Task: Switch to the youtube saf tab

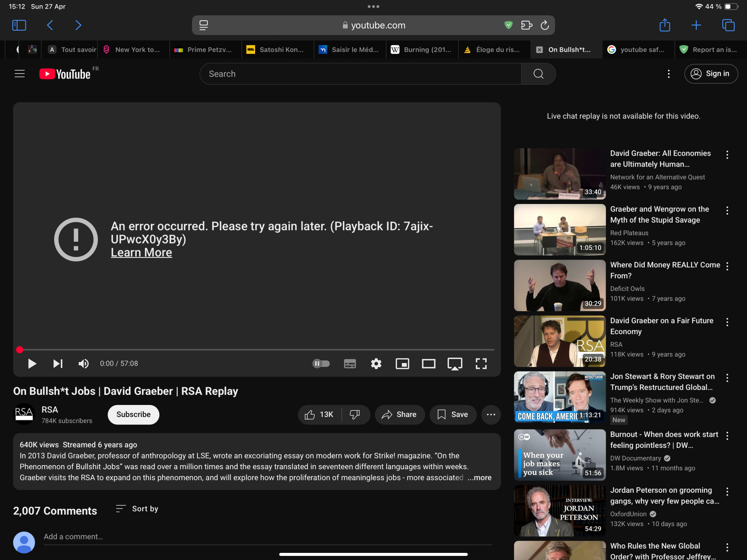Action: (x=638, y=49)
